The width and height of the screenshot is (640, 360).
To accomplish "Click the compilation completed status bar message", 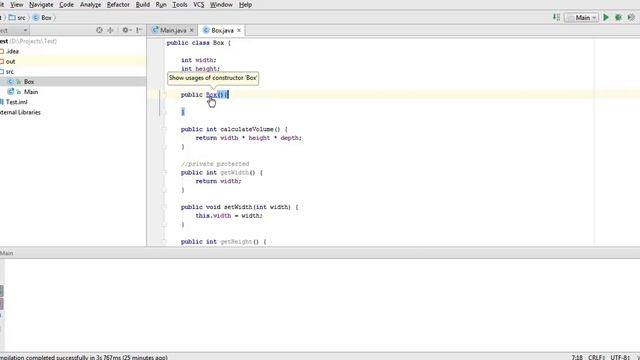I will (x=84, y=357).
